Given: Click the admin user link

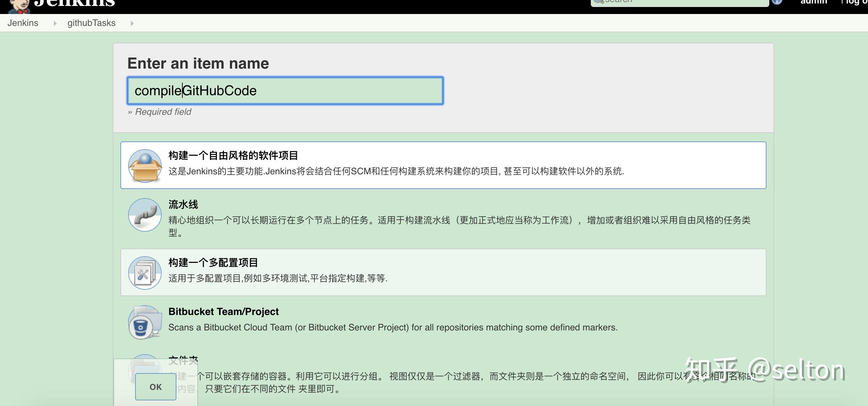Looking at the screenshot, I should pos(813,2).
